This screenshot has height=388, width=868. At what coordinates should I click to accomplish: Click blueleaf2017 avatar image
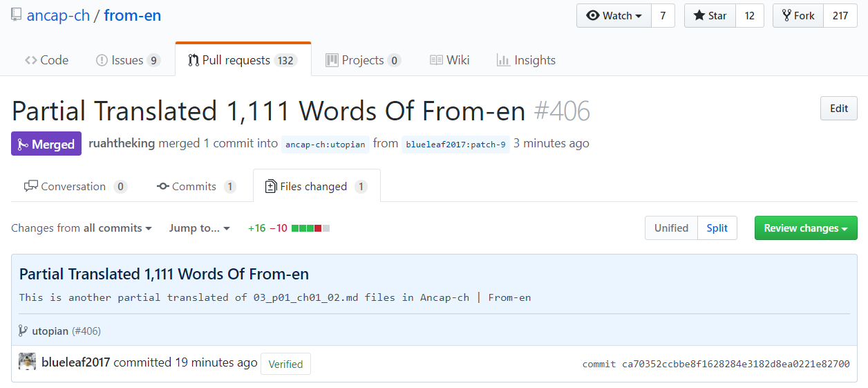click(x=27, y=362)
